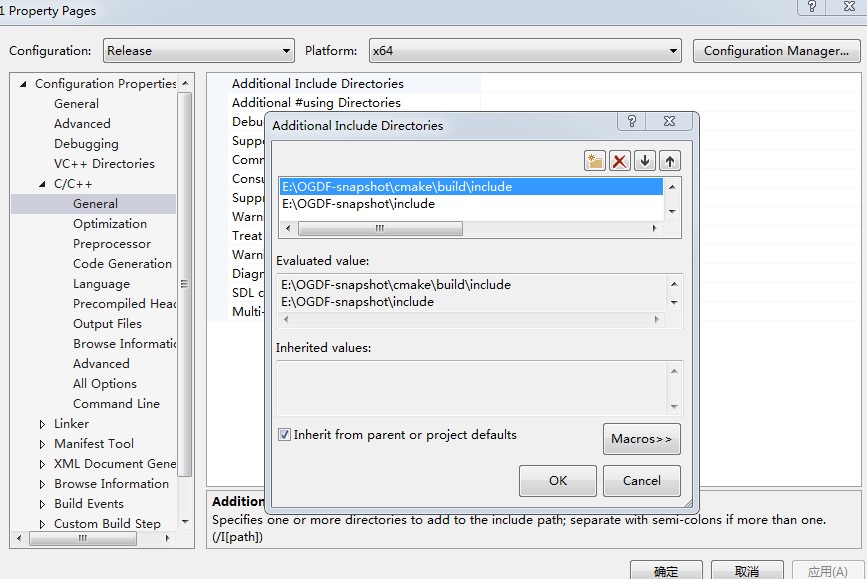Click the Configuration Manager button
867x579 pixels.
(776, 51)
